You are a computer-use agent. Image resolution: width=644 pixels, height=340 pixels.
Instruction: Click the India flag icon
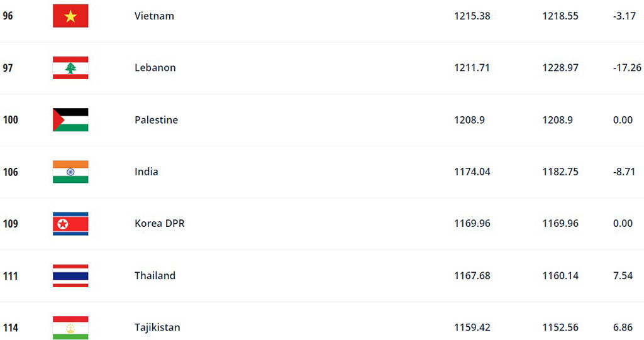click(x=70, y=172)
